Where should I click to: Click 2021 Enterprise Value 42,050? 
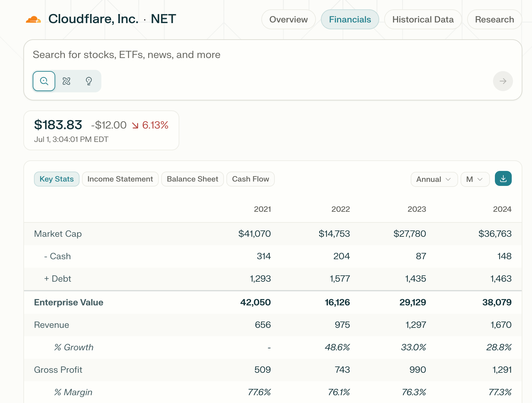(255, 303)
